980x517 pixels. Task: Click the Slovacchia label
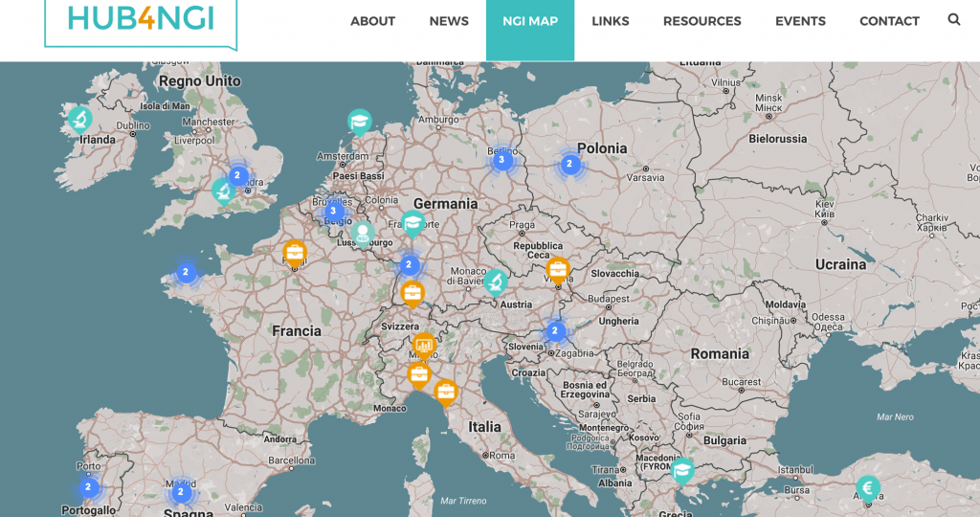click(x=615, y=274)
